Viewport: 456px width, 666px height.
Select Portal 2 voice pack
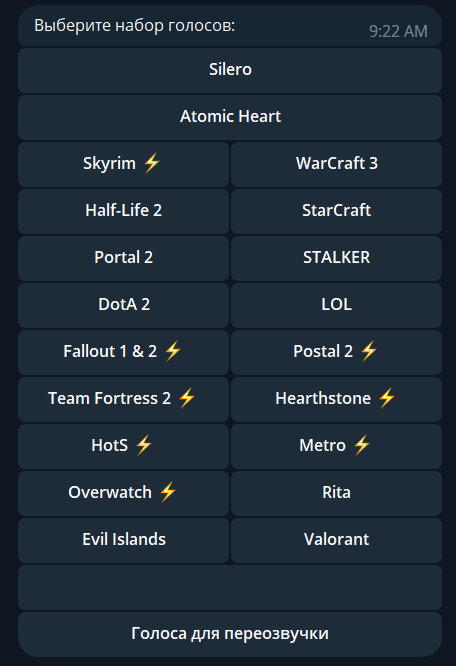(x=124, y=258)
